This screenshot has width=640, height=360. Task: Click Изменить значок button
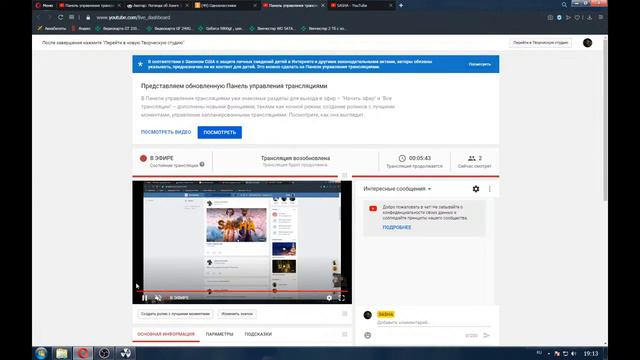(237, 314)
